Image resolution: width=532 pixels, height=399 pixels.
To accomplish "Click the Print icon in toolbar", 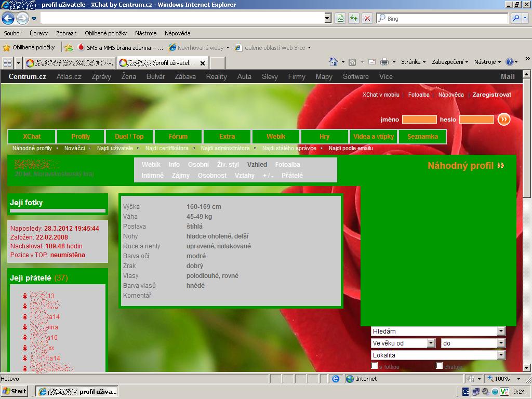I will point(384,62).
